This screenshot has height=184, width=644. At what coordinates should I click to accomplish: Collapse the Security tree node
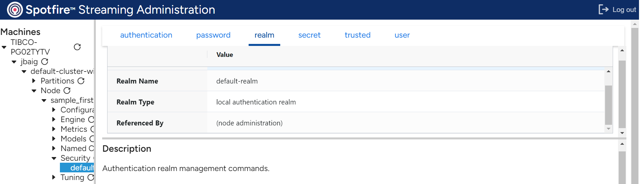pos(54,158)
